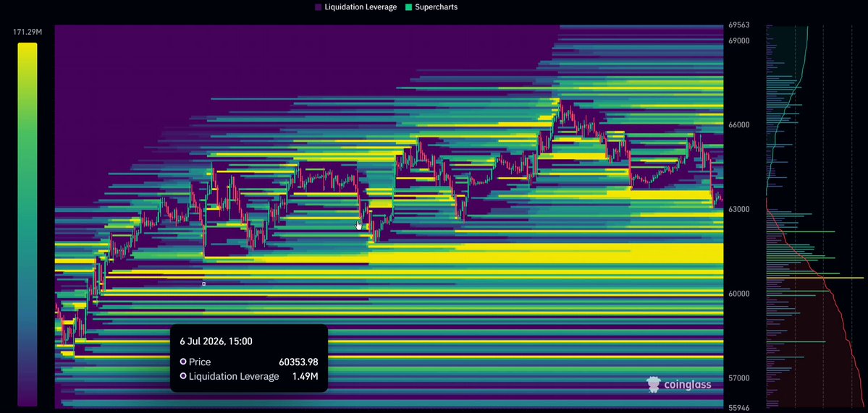The height and width of the screenshot is (413, 868).
Task: Click the purple Liquidation Leverage legend swatch
Action: (x=319, y=7)
